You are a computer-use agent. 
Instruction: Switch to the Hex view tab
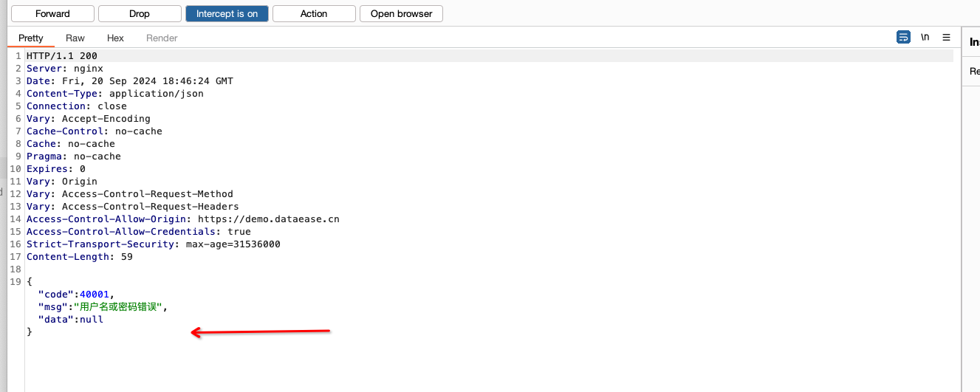pos(115,38)
